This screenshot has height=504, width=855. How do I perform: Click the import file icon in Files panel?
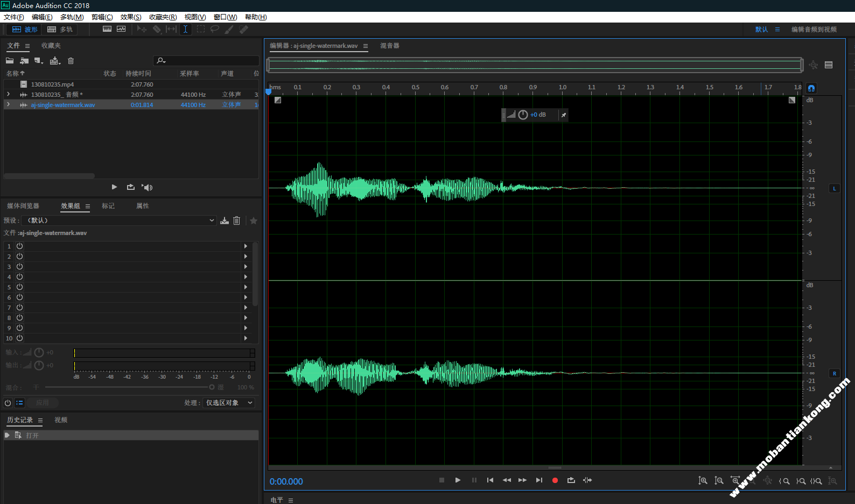point(24,61)
